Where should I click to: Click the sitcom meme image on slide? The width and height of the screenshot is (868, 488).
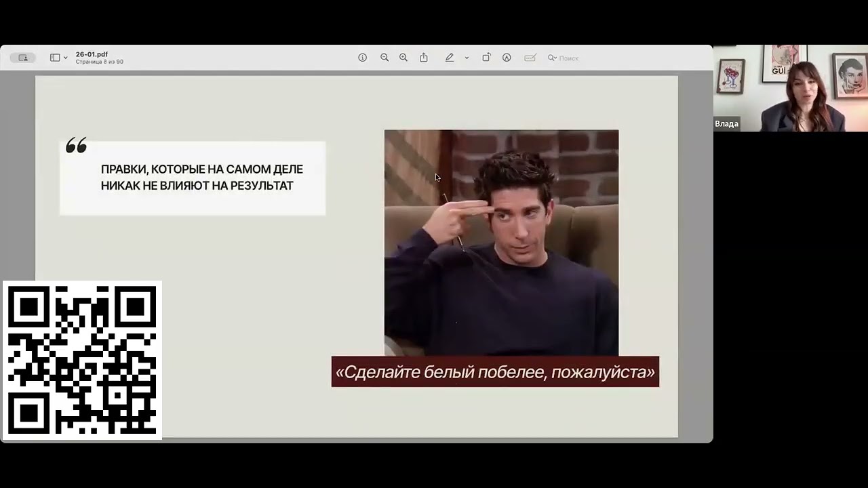click(501, 242)
